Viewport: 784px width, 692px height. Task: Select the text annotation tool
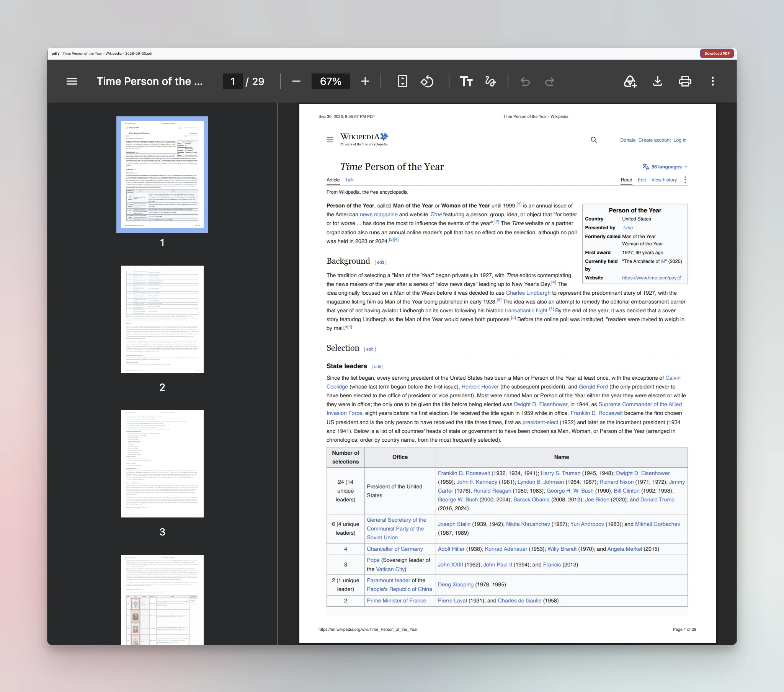(x=466, y=81)
